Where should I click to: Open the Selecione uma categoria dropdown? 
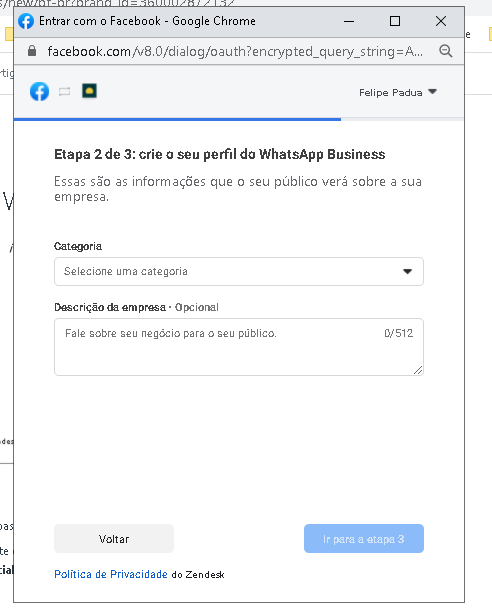(x=239, y=271)
